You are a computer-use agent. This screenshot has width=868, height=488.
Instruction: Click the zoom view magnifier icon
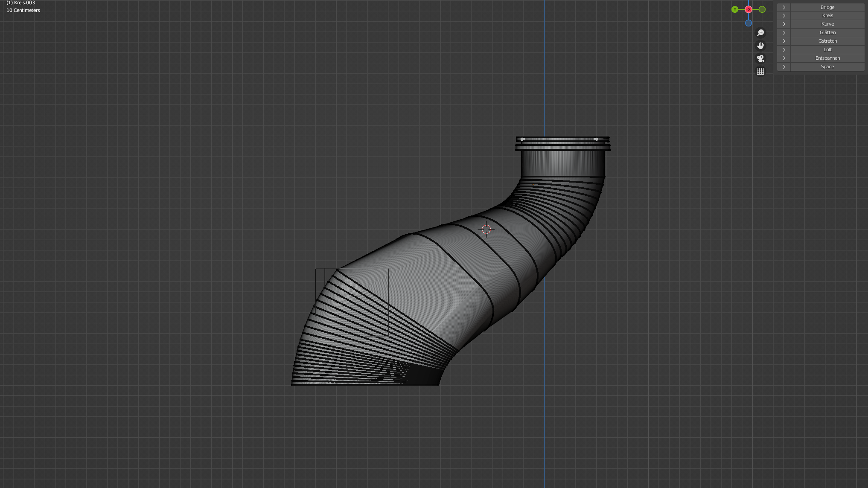point(760,33)
